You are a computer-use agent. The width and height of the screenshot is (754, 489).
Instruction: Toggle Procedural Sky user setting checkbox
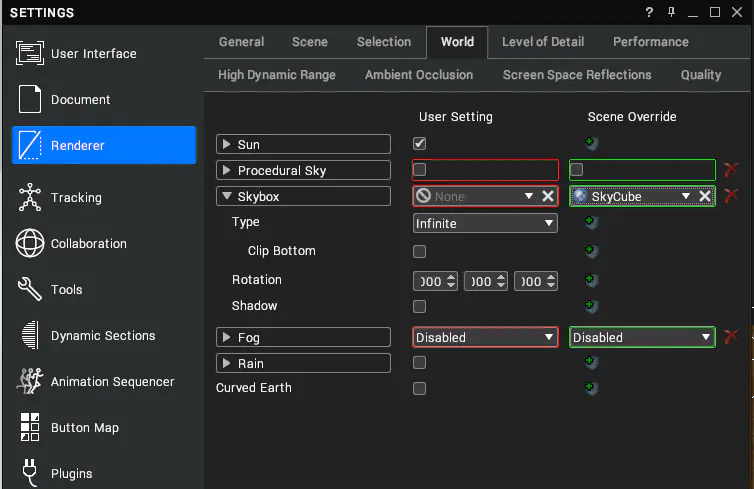[419, 169]
